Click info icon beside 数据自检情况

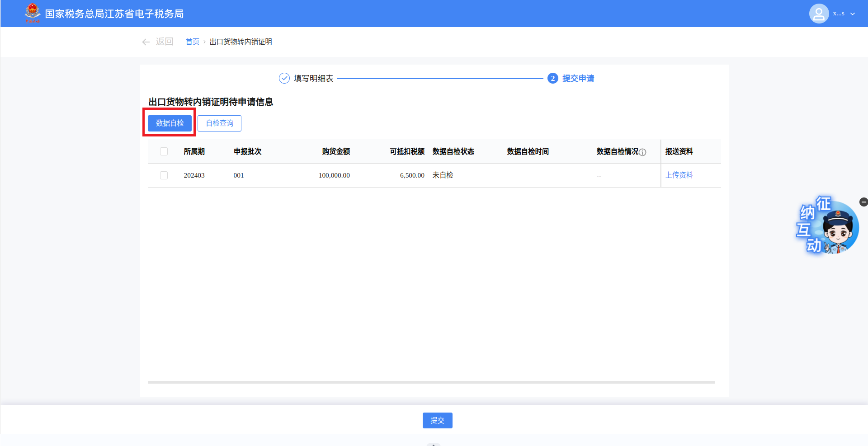642,152
